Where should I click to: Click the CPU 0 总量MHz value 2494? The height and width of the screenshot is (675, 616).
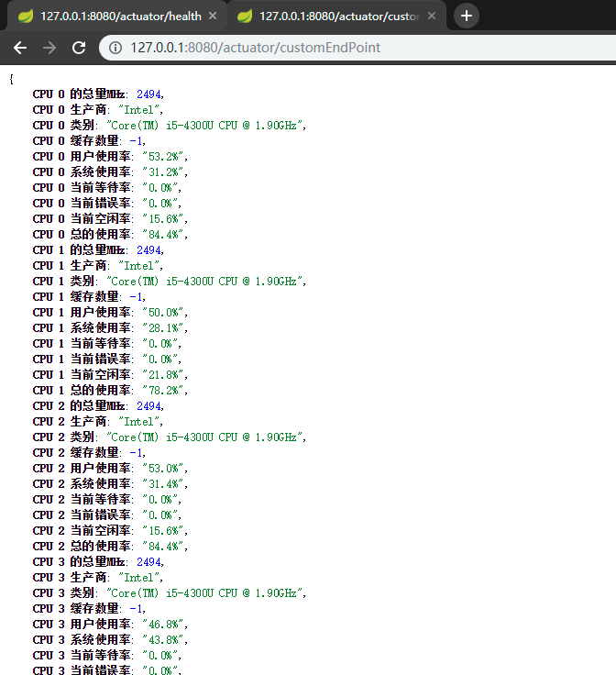click(148, 94)
